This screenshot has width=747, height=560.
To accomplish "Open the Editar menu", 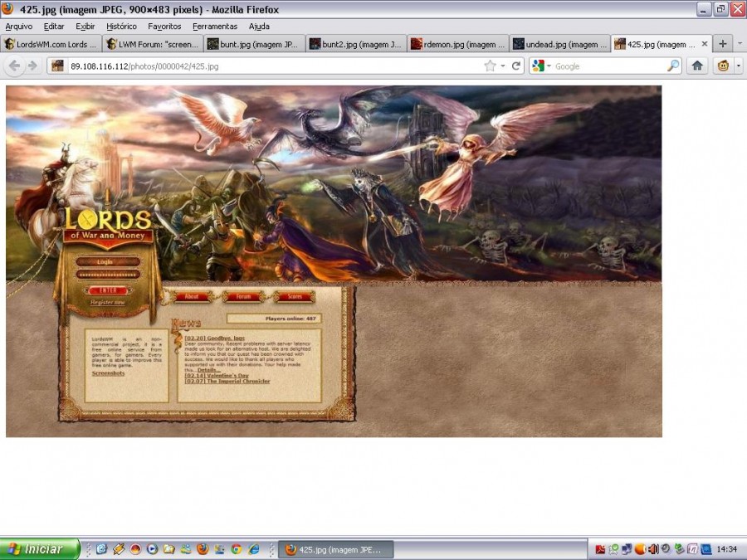I will pyautogui.click(x=54, y=27).
